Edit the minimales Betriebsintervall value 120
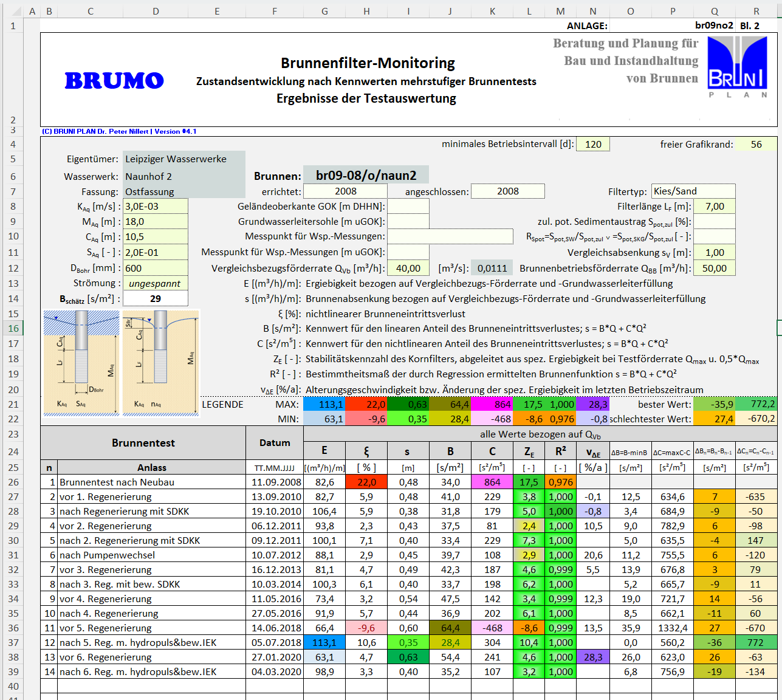The image size is (782, 700). [593, 144]
